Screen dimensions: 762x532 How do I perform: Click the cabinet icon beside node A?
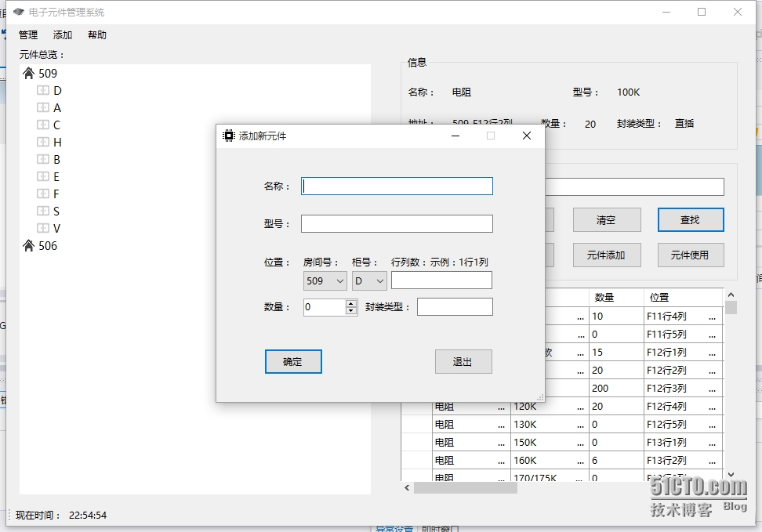[43, 107]
